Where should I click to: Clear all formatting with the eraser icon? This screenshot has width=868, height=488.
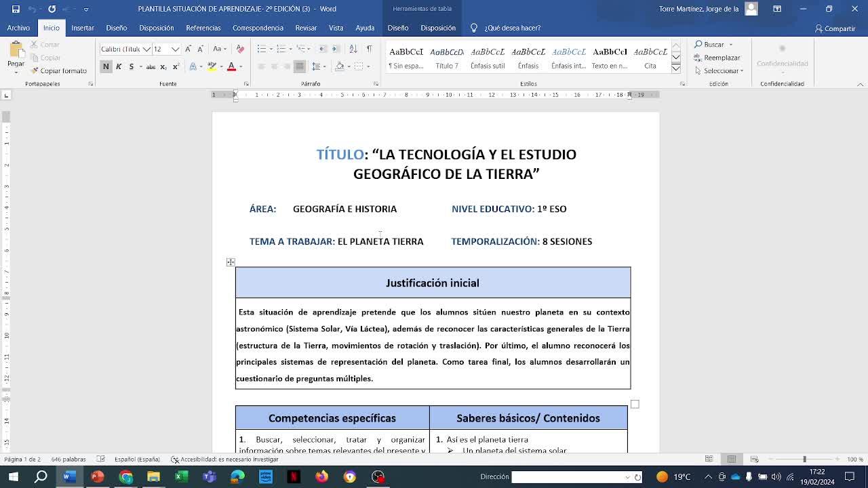coord(239,49)
